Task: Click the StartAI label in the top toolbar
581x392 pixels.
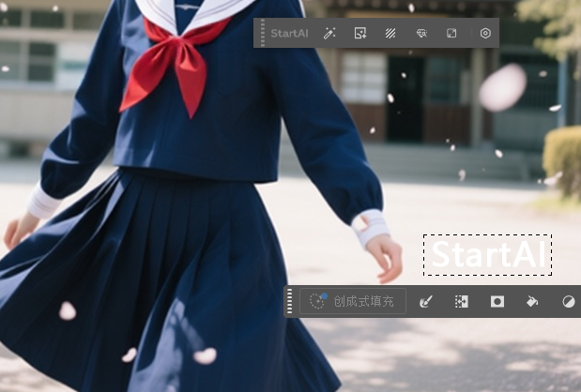Action: 289,33
